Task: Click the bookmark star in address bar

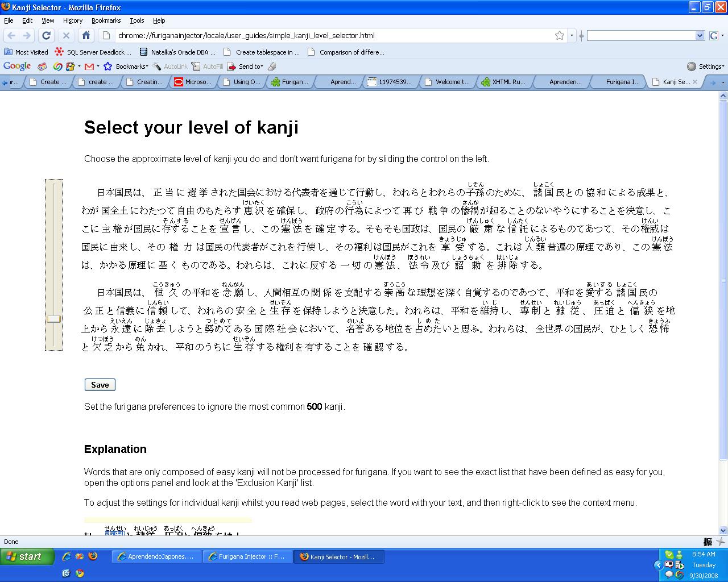Action: 560,35
